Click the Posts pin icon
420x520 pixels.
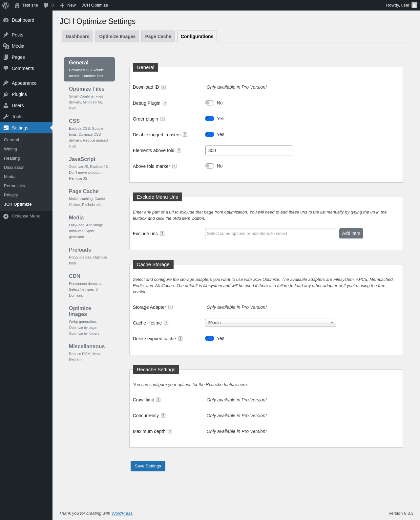pos(6,35)
